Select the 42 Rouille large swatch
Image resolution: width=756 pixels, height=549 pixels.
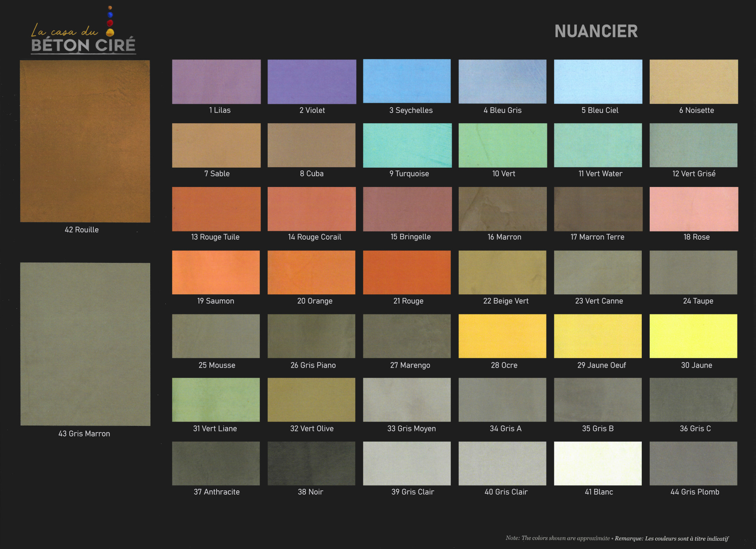tap(85, 141)
